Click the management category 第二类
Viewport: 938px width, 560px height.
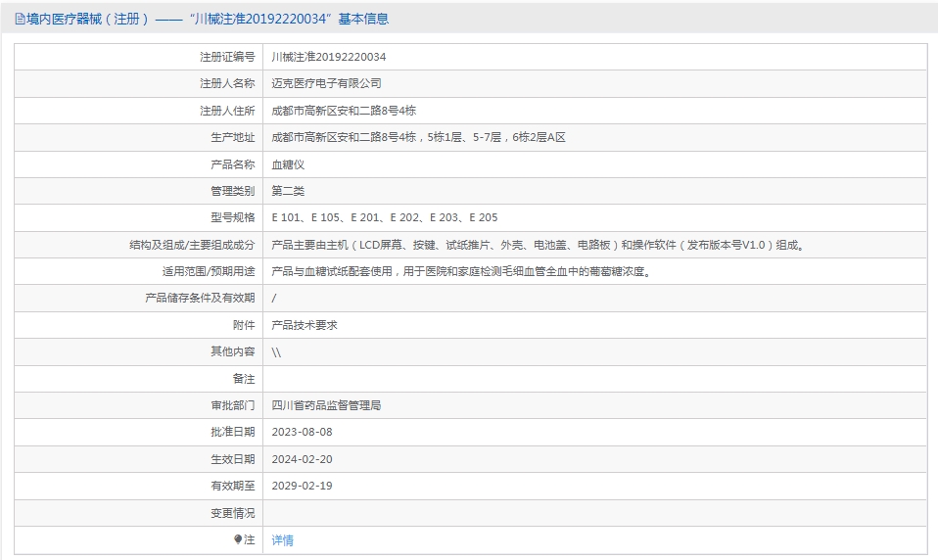288,192
